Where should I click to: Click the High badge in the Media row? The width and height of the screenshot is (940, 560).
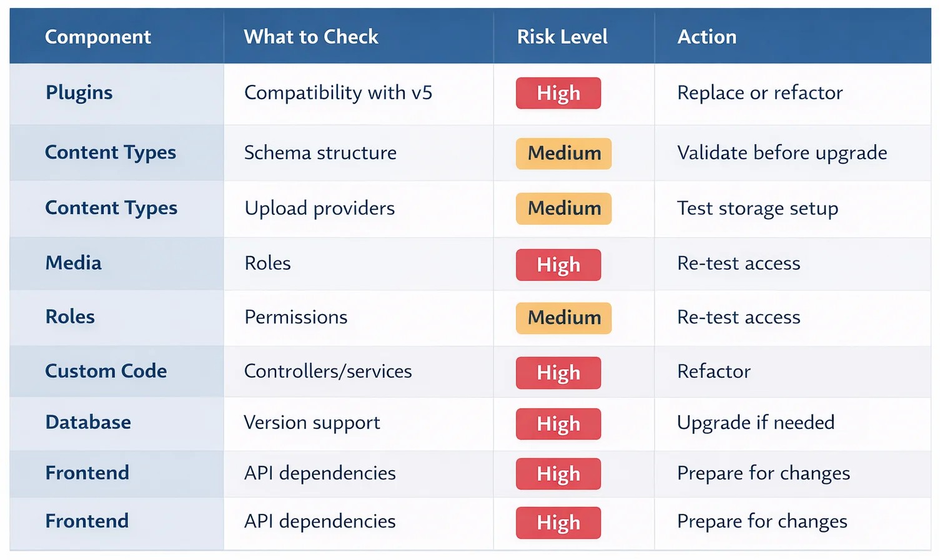click(558, 265)
